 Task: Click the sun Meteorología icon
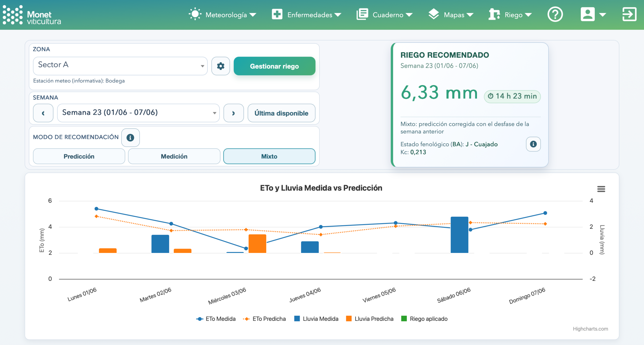[195, 14]
